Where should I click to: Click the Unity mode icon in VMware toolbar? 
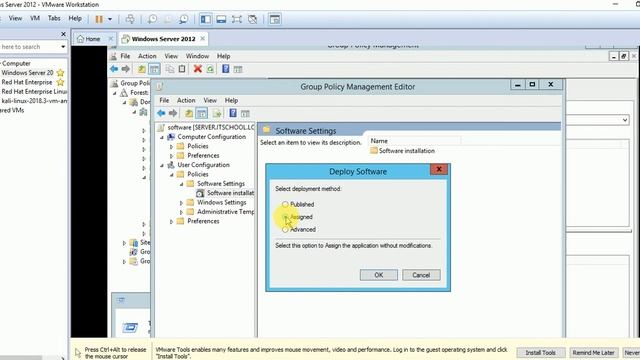point(253,19)
